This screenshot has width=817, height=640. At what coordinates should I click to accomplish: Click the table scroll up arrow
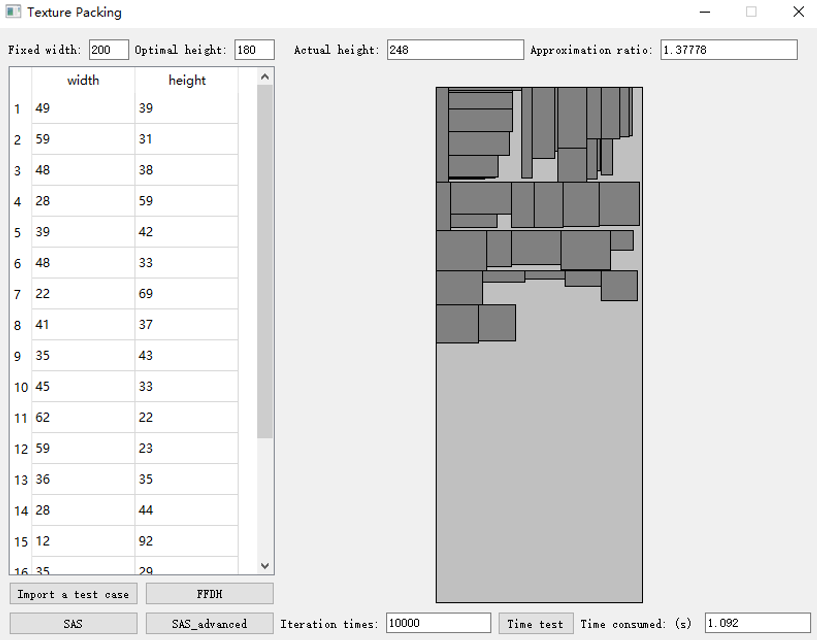[265, 77]
